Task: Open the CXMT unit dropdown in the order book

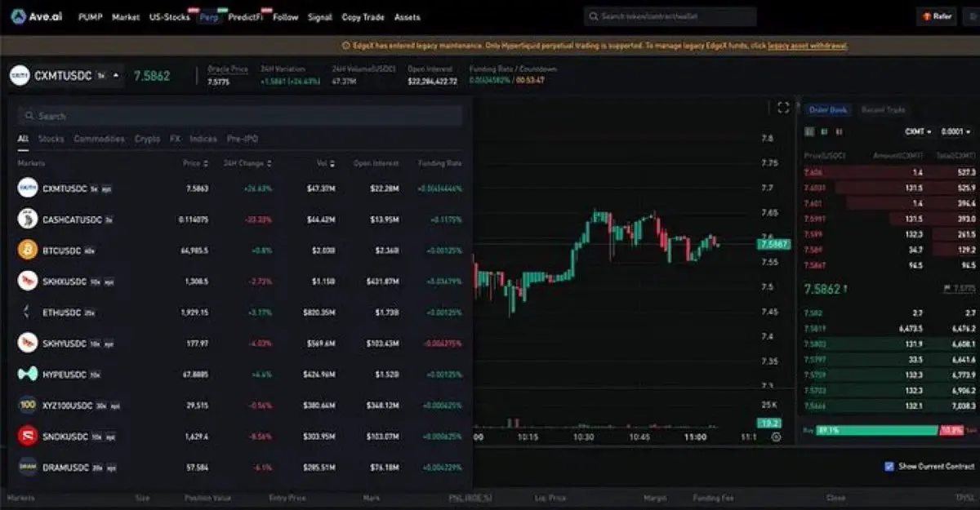Action: 919,131
